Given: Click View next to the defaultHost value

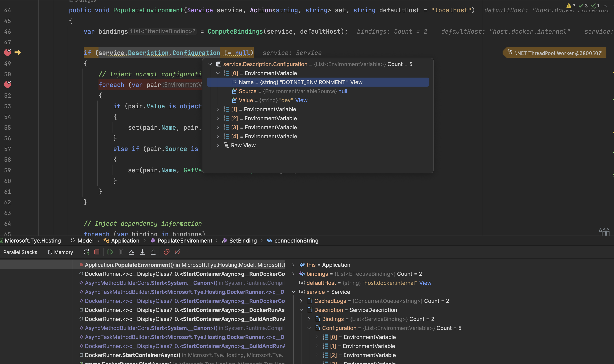Looking at the screenshot, I should coord(426,283).
